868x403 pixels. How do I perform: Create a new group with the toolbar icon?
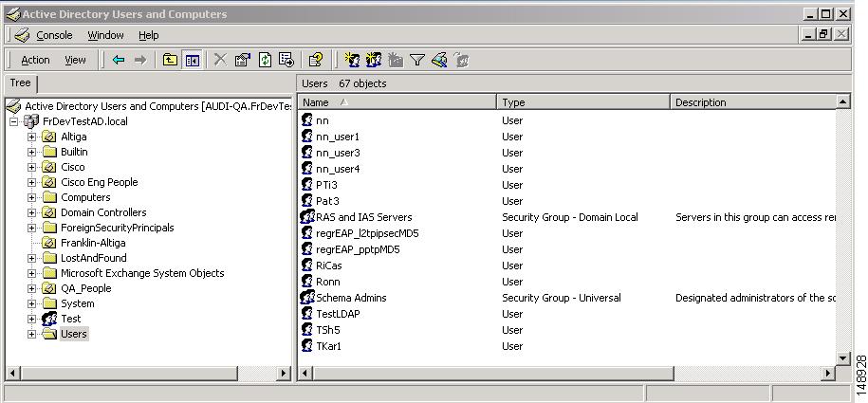[x=374, y=60]
